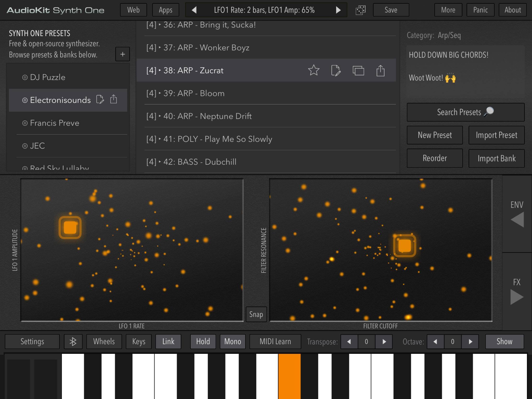This screenshot has height=399, width=532.
Task: Share the ARP - Zucrat preset
Action: click(x=380, y=71)
